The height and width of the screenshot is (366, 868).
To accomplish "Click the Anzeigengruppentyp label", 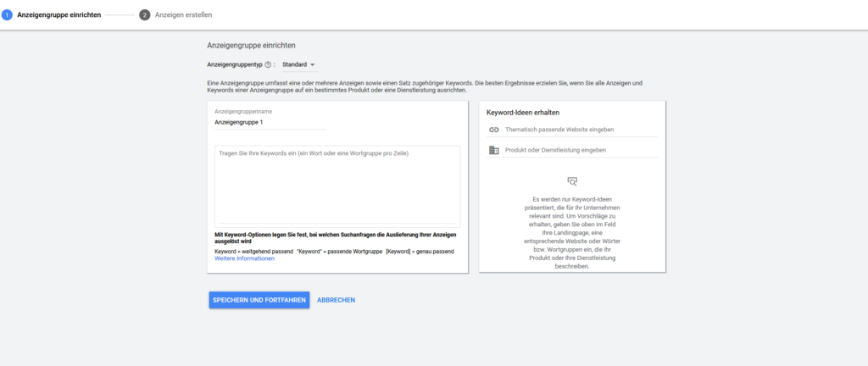I will point(235,64).
